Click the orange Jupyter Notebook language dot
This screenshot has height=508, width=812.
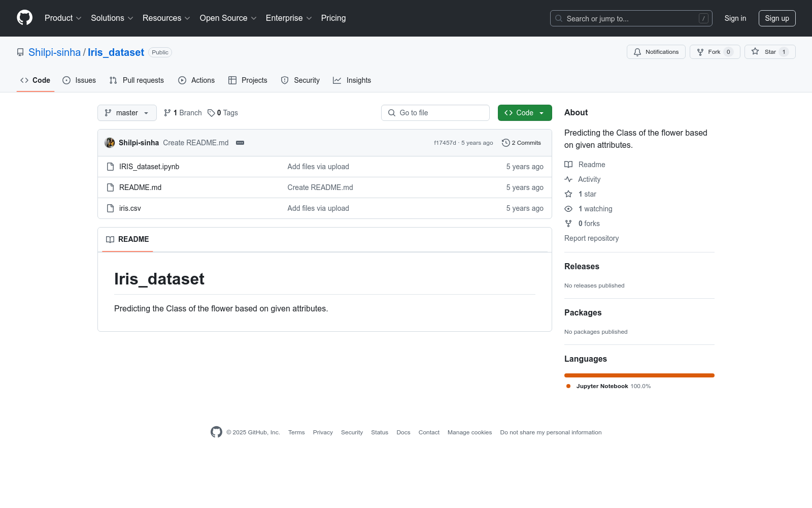(x=568, y=386)
